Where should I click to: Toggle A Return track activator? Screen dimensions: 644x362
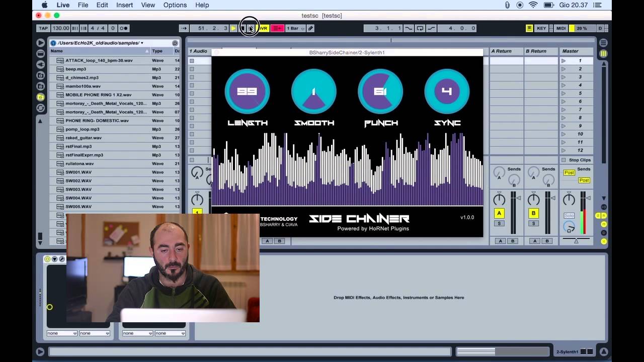499,213
